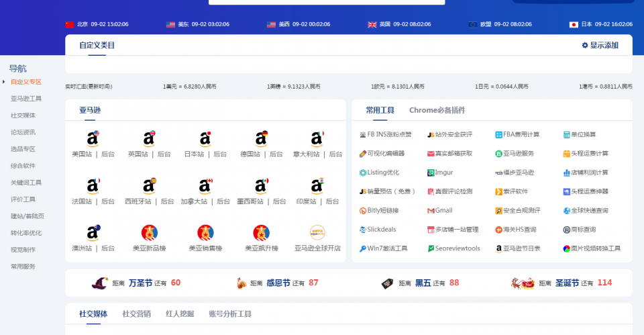
Task: Switch to the Chrome必备插件 tab
Action: pyautogui.click(x=437, y=110)
